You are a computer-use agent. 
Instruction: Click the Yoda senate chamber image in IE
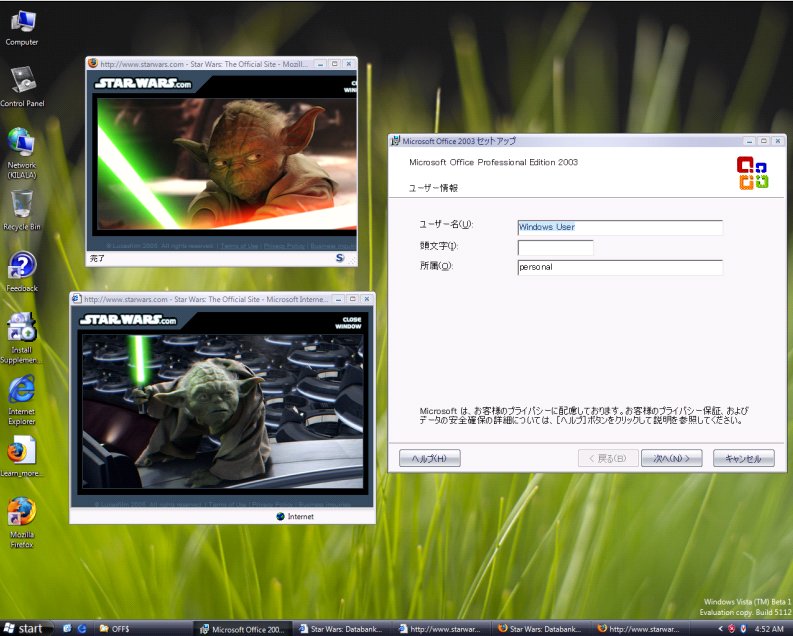(x=223, y=411)
